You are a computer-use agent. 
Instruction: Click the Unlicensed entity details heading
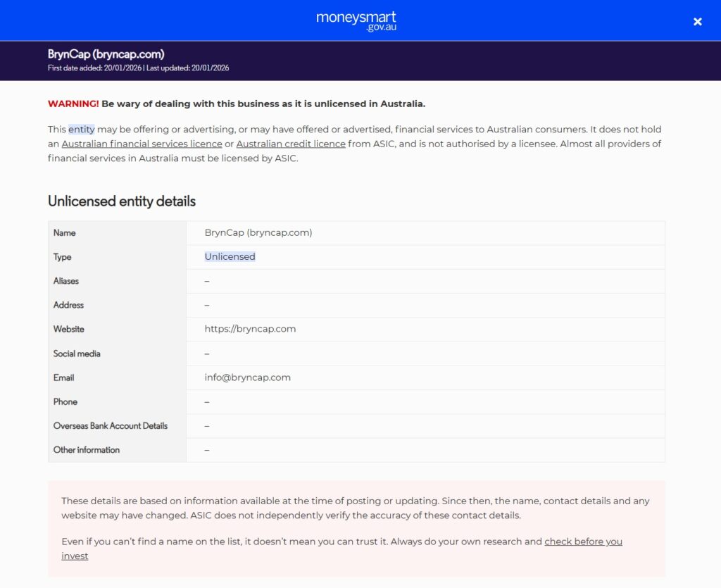tap(121, 201)
